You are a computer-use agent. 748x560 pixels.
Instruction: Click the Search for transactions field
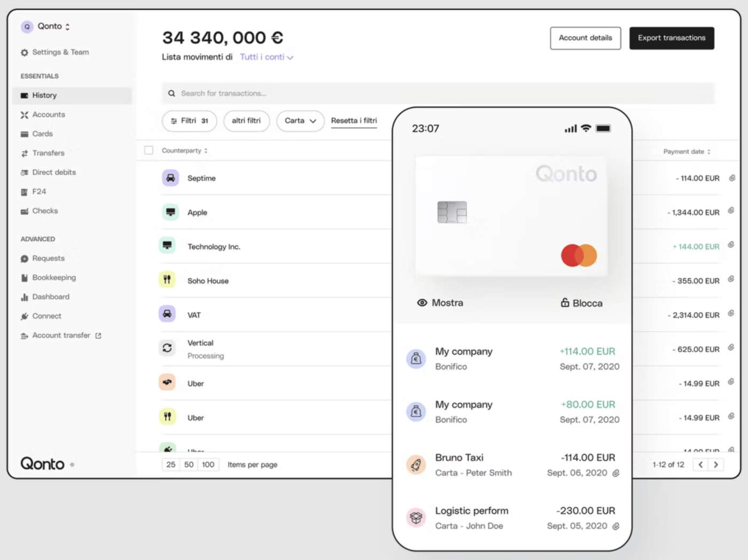click(x=438, y=93)
